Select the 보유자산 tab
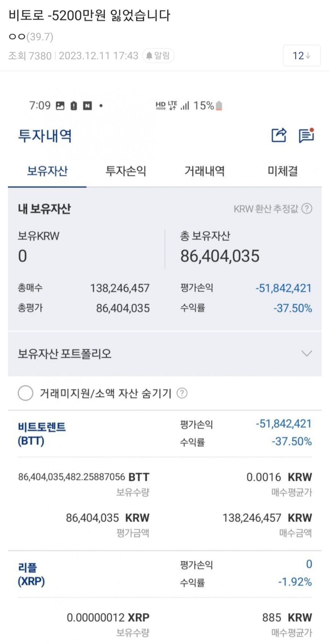The height and width of the screenshot is (644, 329). 47,171
